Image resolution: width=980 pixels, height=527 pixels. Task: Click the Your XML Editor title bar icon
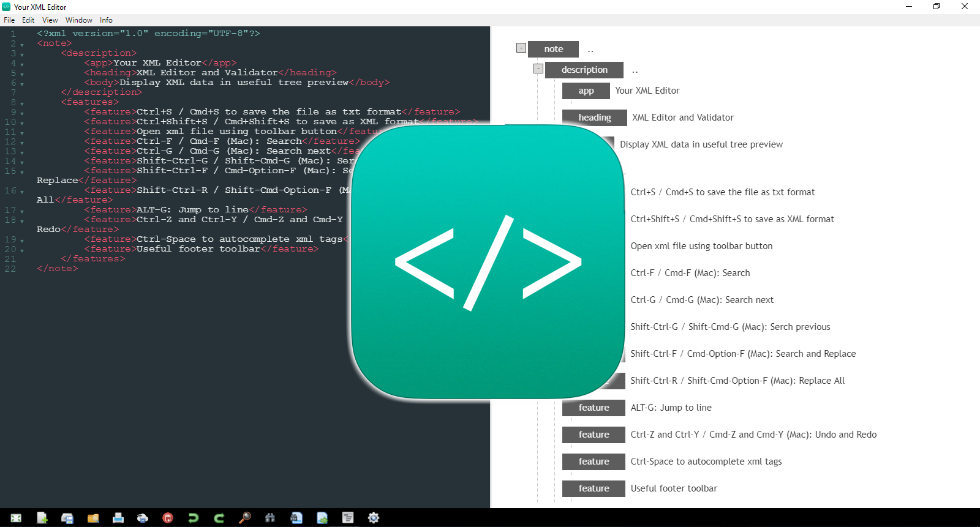tap(6, 7)
